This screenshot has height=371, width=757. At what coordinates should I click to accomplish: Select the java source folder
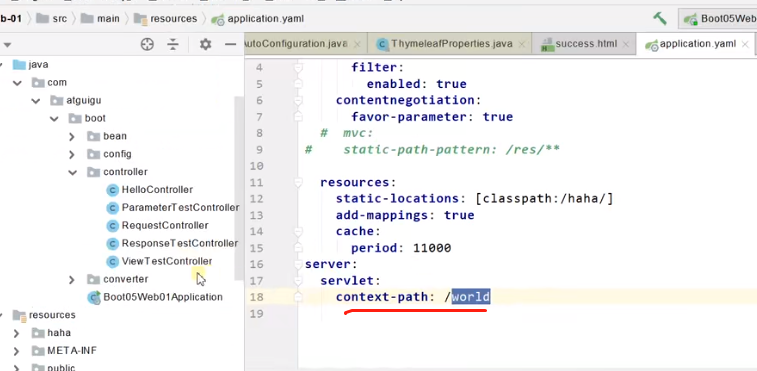click(x=38, y=65)
